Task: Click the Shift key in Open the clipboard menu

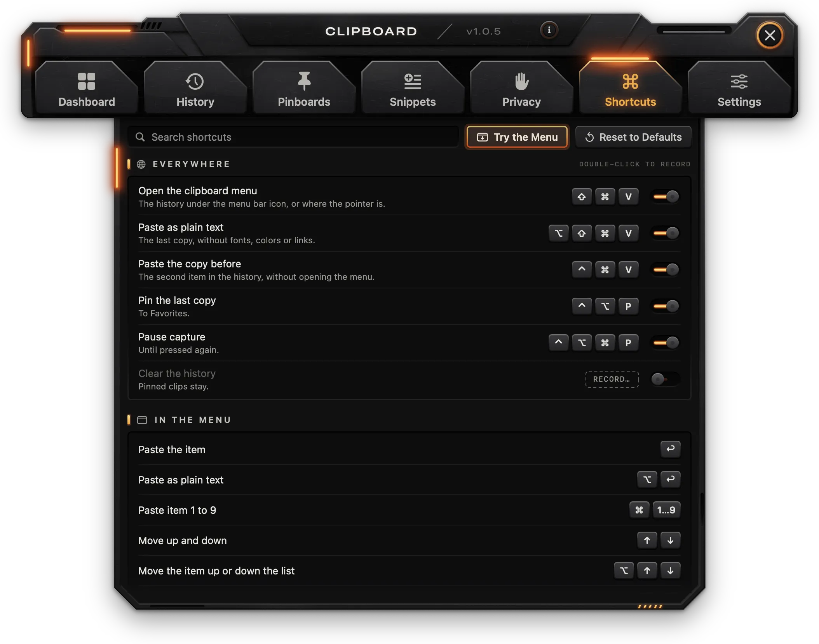Action: [582, 197]
